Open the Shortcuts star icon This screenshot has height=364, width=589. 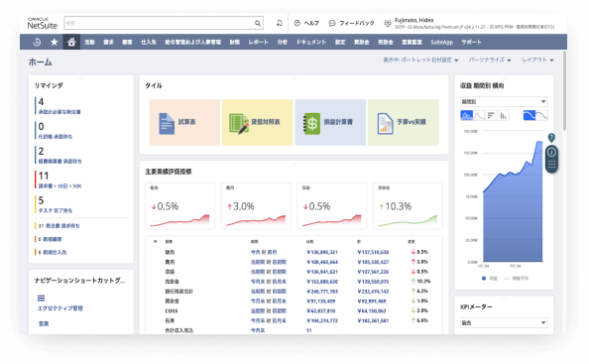(x=55, y=42)
